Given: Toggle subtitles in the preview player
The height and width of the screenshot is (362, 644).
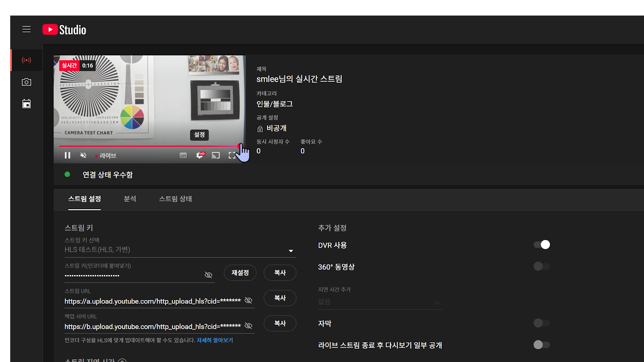Looking at the screenshot, I should click(x=183, y=156).
